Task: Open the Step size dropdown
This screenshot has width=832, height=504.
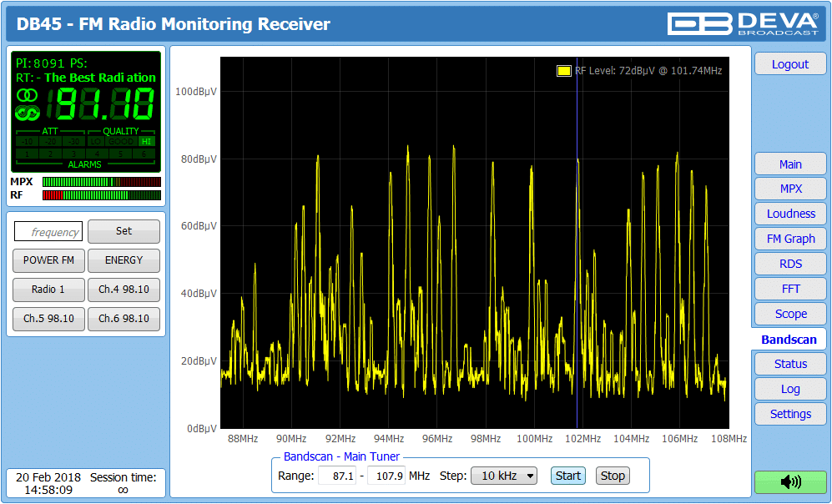Action: coord(503,476)
